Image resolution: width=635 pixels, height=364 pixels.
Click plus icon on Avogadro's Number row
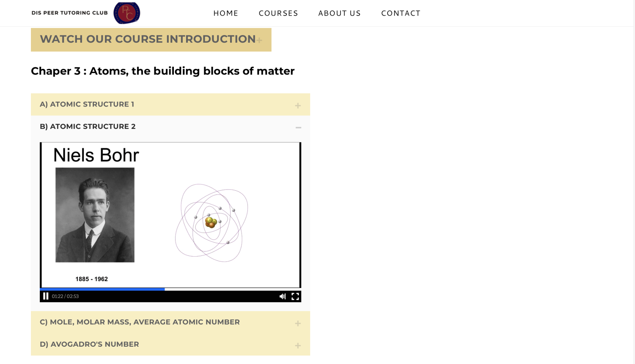tap(298, 345)
